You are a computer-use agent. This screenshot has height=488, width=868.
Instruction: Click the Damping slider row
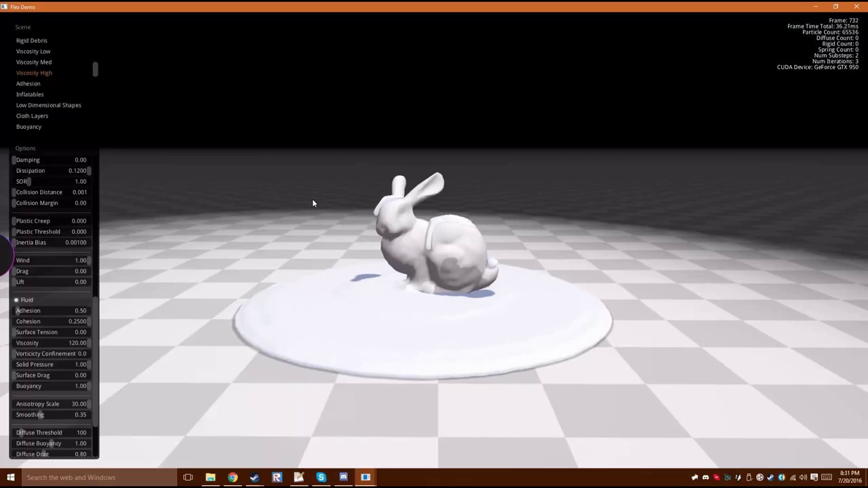(x=52, y=160)
